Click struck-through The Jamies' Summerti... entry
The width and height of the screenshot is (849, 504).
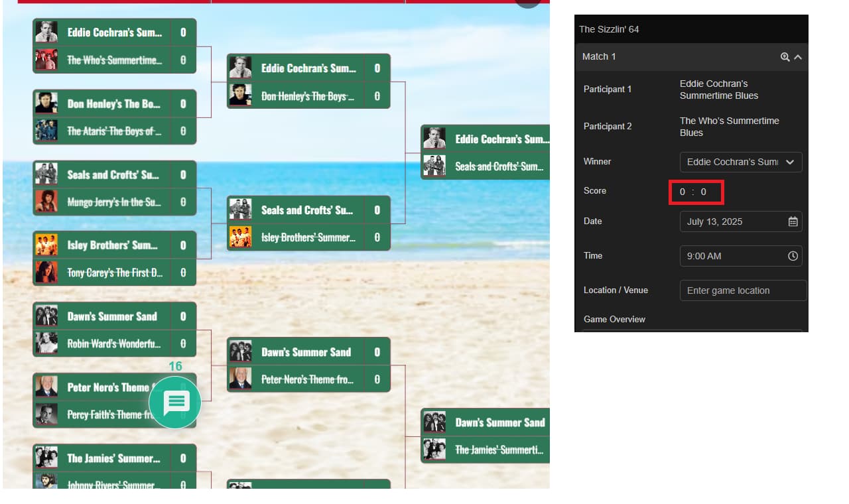486,449
